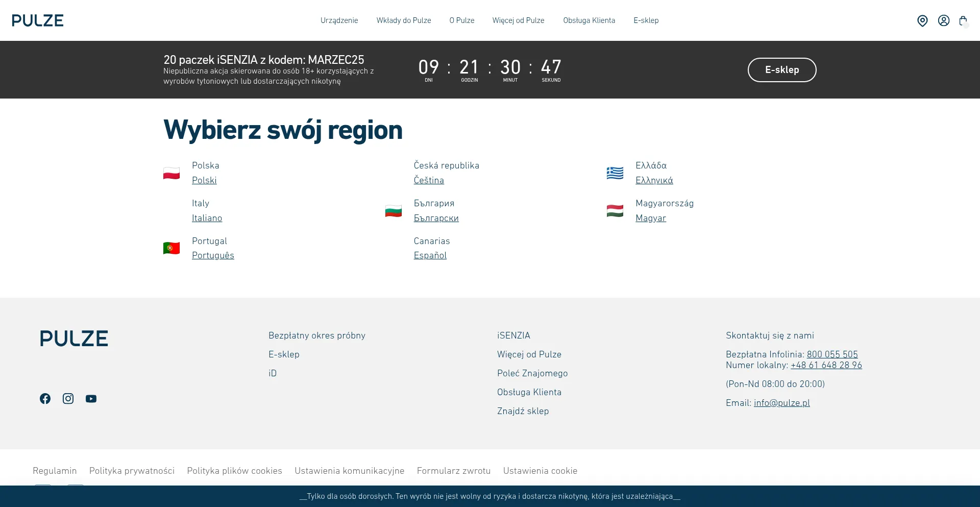Screen dimensions: 980x507
Task: Choose Español under Canarias
Action: click(430, 255)
